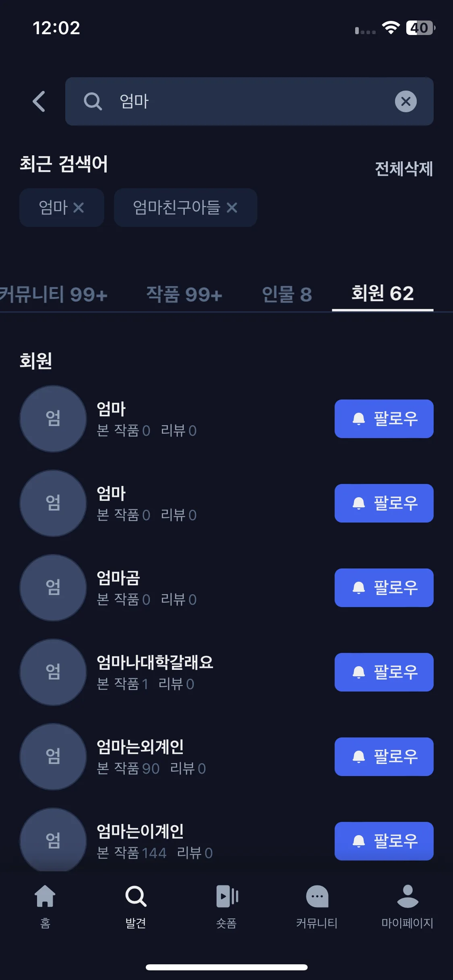Switch to the 인물 8 tab

287,294
